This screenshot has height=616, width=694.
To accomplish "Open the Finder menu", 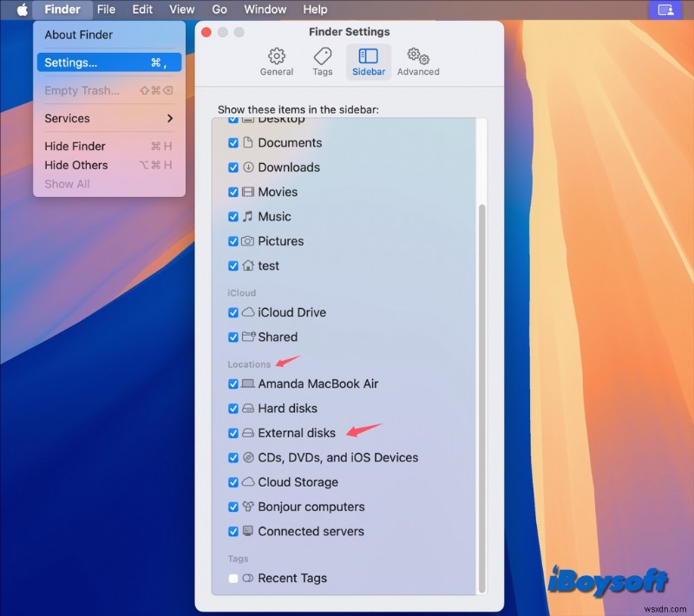I will (x=62, y=10).
